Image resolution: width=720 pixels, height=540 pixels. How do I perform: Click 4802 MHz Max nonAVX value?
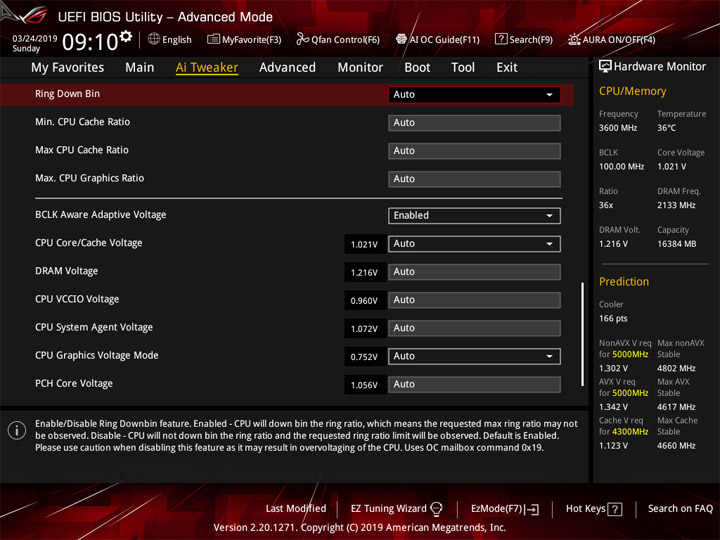pos(676,368)
